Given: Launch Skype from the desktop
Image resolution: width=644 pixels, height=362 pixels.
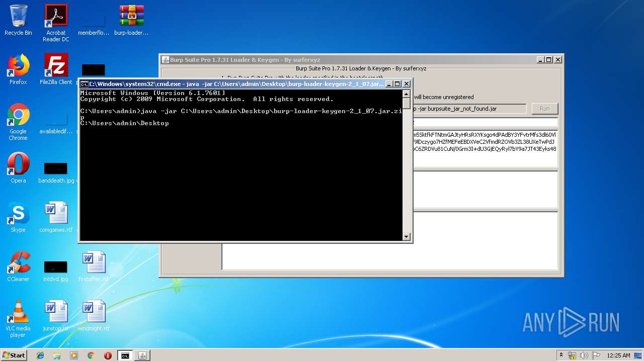Looking at the screenshot, I should [18, 217].
